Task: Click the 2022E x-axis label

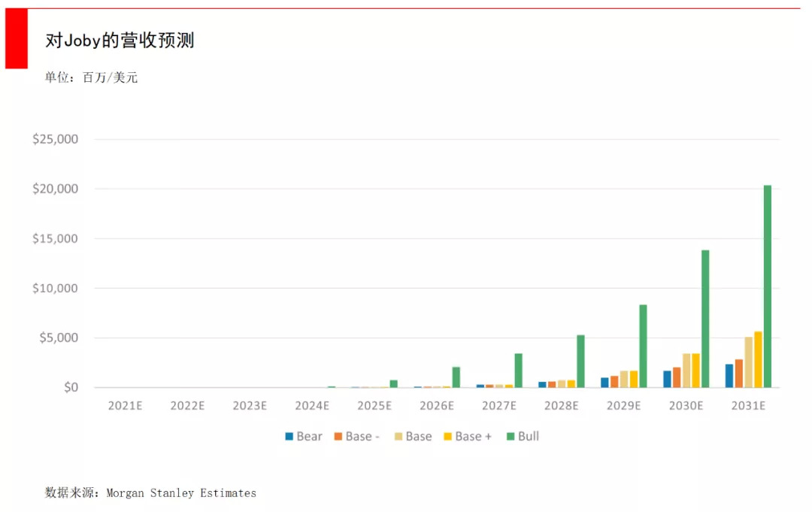Action: pyautogui.click(x=187, y=405)
